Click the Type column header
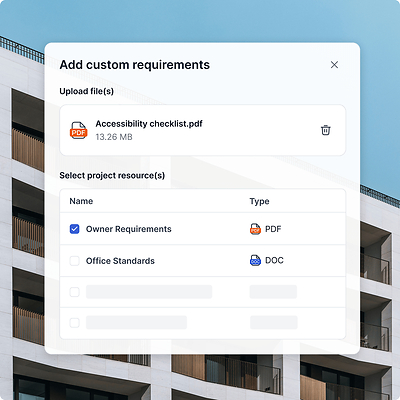 coord(259,201)
